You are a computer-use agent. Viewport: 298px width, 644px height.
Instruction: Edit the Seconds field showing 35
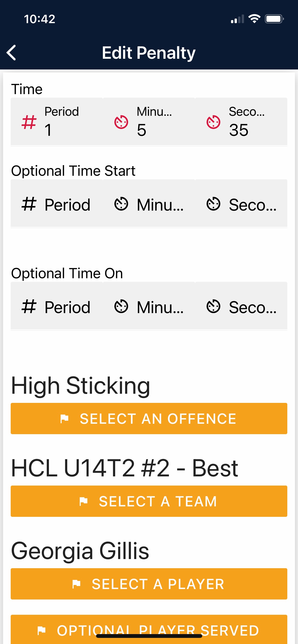tap(241, 122)
